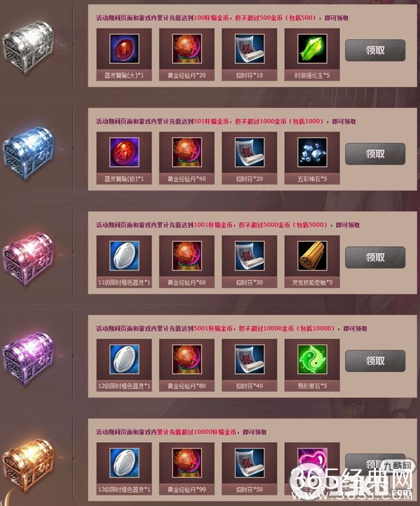Click the golden orange treasure chest image

point(28,465)
